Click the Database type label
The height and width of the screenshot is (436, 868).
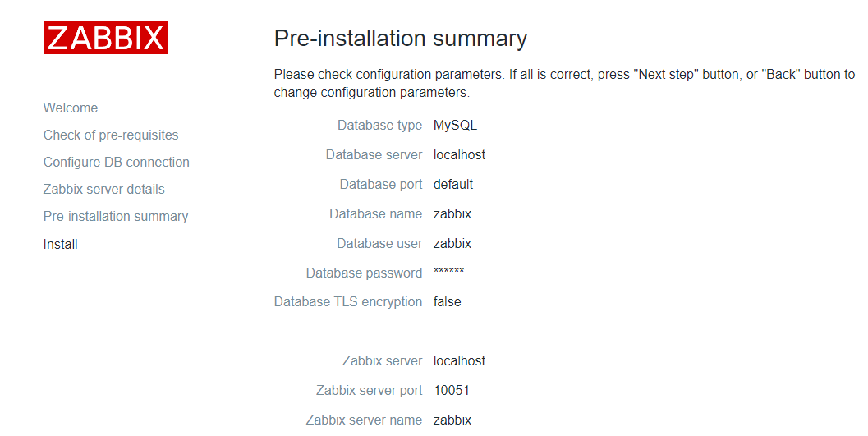[x=379, y=126]
